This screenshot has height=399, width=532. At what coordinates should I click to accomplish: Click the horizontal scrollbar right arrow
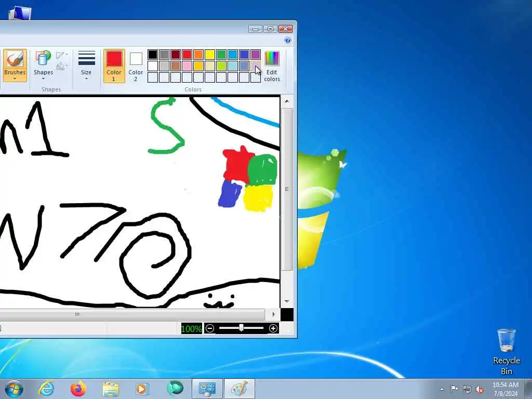point(274,314)
